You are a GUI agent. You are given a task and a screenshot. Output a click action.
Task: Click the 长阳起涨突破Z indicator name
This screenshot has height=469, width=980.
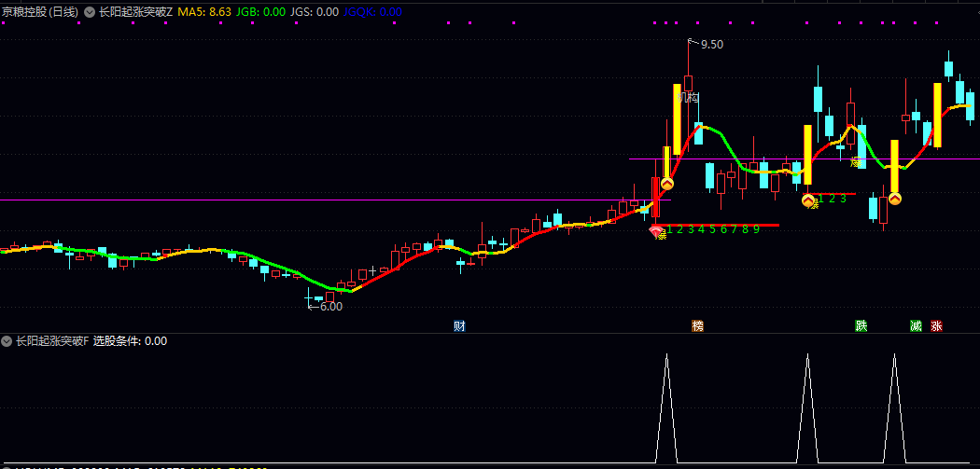tap(135, 12)
